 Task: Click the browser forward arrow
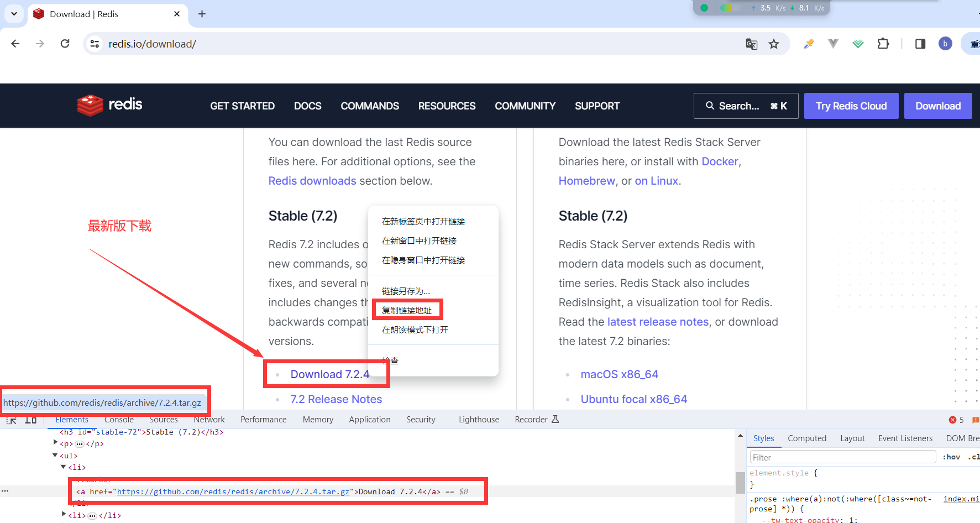40,44
